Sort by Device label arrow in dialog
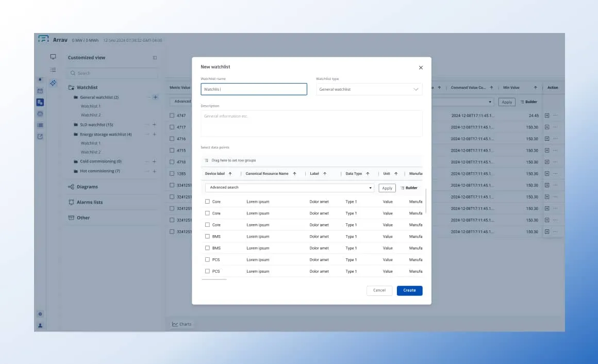 (x=230, y=174)
